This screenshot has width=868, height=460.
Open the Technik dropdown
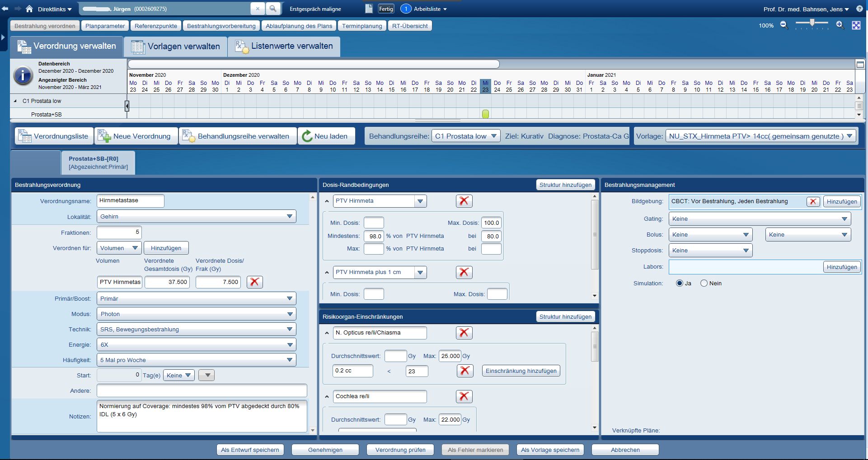[x=289, y=330]
